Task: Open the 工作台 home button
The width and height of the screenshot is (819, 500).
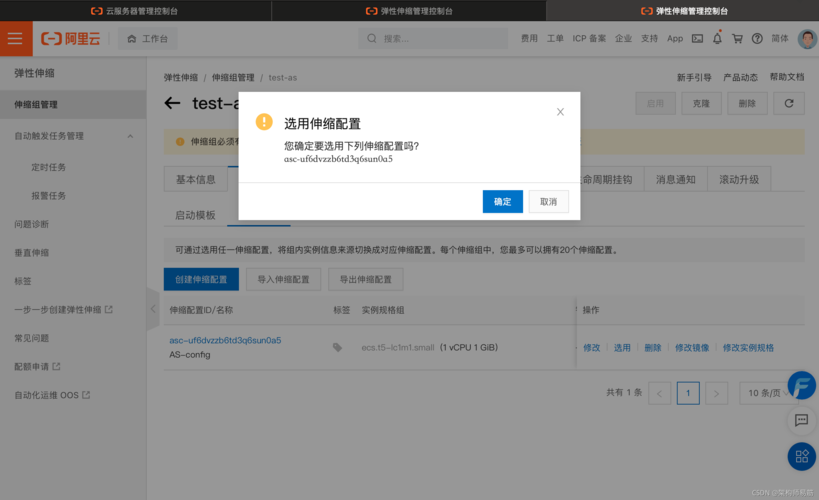Action: coord(148,39)
